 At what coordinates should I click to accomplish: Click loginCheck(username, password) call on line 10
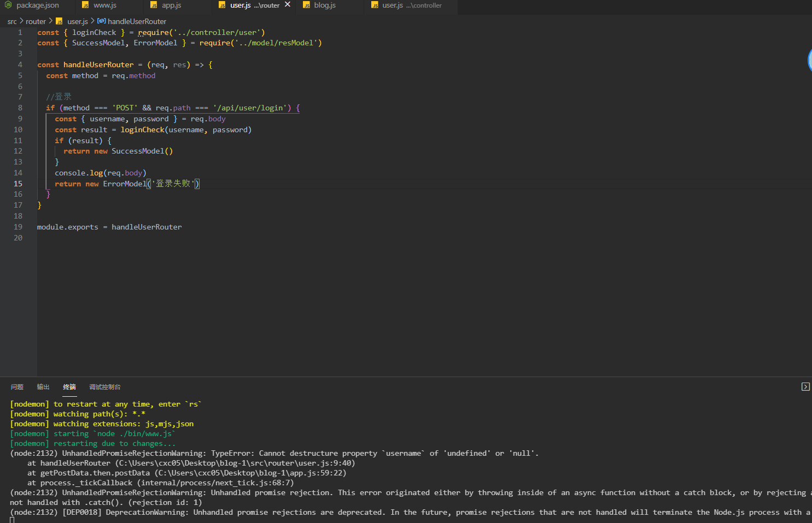[x=186, y=130]
